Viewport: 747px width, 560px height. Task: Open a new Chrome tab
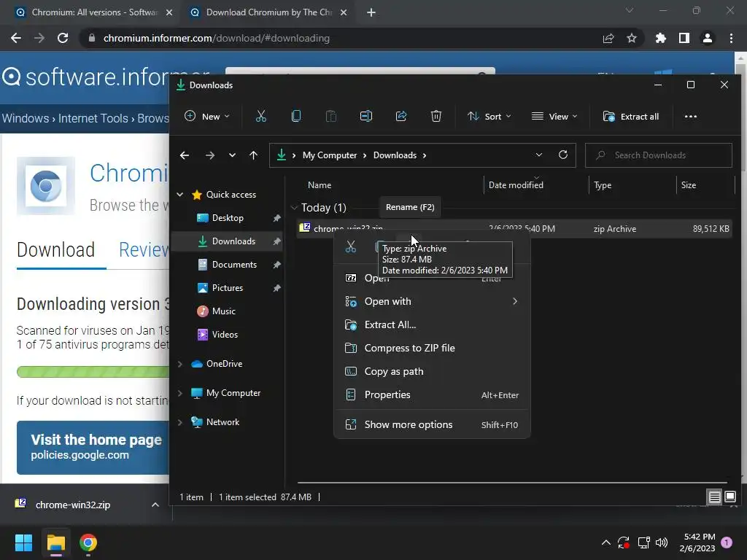coord(371,13)
